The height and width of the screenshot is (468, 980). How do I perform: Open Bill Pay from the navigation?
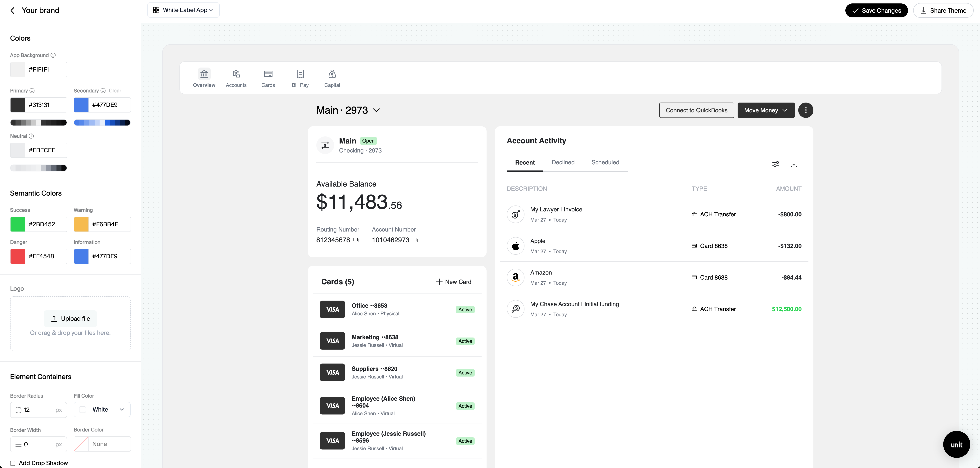coord(300,78)
